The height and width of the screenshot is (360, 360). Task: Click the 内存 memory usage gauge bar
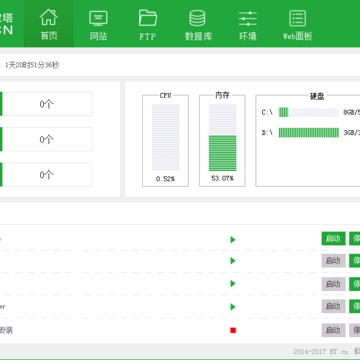tap(222, 137)
